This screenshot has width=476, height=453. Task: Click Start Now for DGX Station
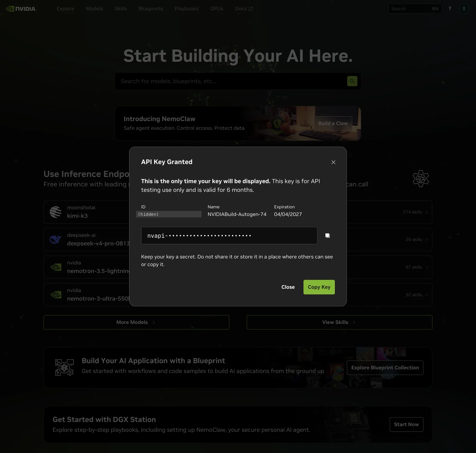406,424
